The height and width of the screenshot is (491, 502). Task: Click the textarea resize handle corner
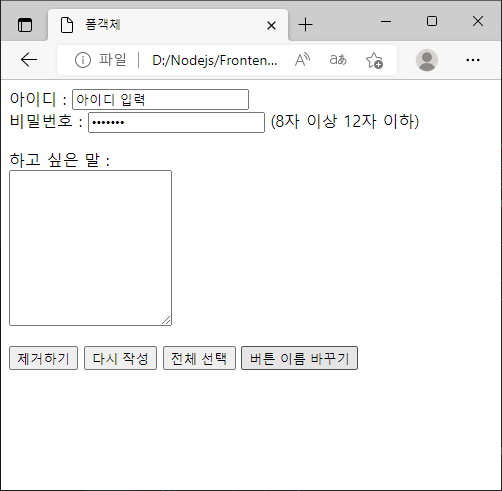pyautogui.click(x=166, y=320)
